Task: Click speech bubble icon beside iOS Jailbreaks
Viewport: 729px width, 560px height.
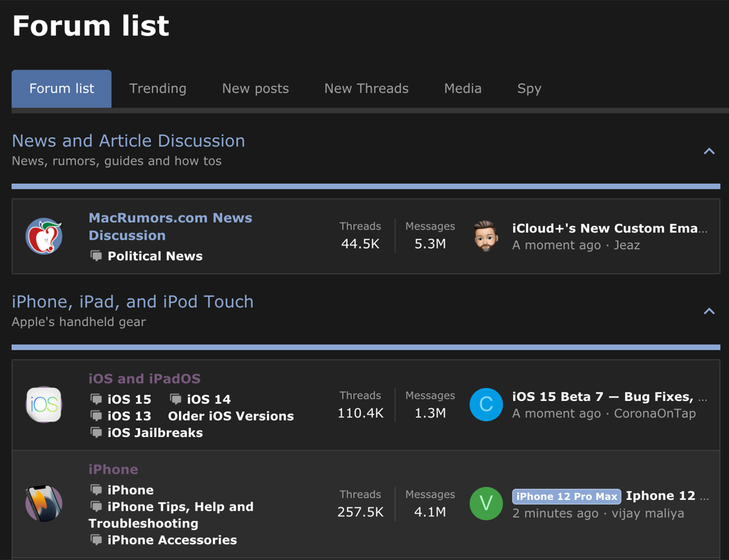Action: coord(96,433)
